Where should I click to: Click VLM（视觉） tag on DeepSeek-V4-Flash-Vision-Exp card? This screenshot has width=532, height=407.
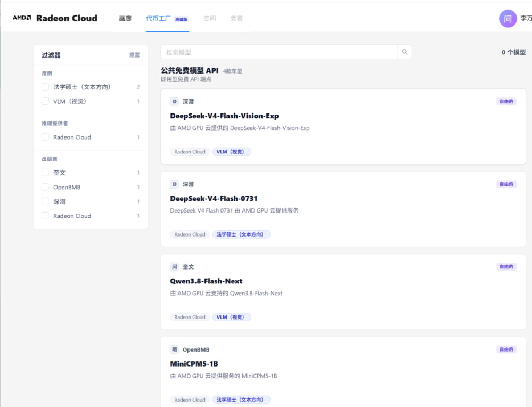click(232, 152)
